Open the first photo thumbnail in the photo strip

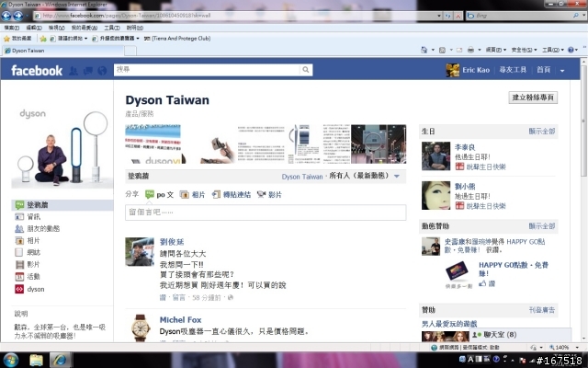point(155,144)
